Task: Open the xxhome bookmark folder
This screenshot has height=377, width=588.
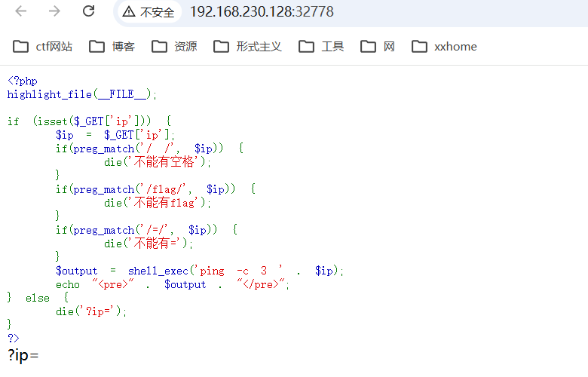Action: point(444,47)
